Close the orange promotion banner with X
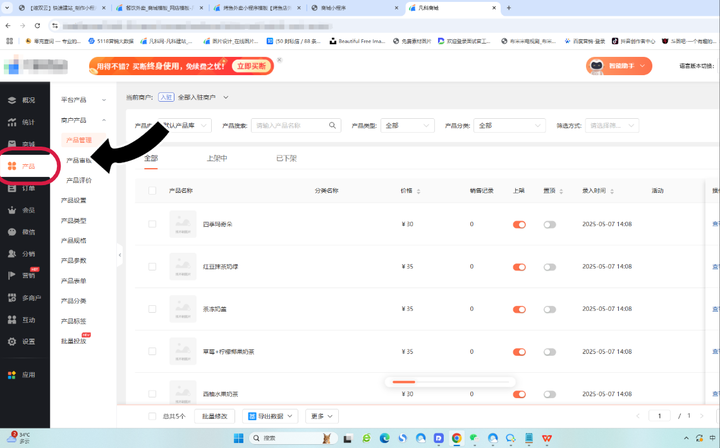This screenshot has height=448, width=720. click(279, 60)
